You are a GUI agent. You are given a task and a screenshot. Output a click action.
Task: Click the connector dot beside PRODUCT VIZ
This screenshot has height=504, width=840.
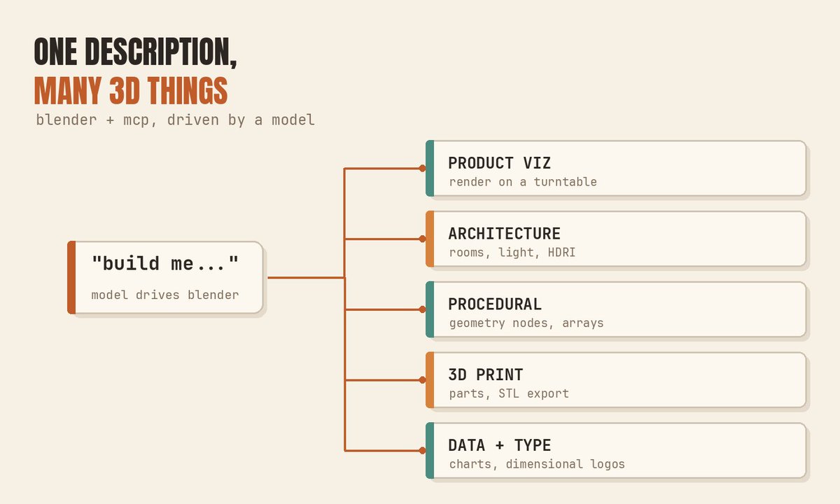point(422,168)
